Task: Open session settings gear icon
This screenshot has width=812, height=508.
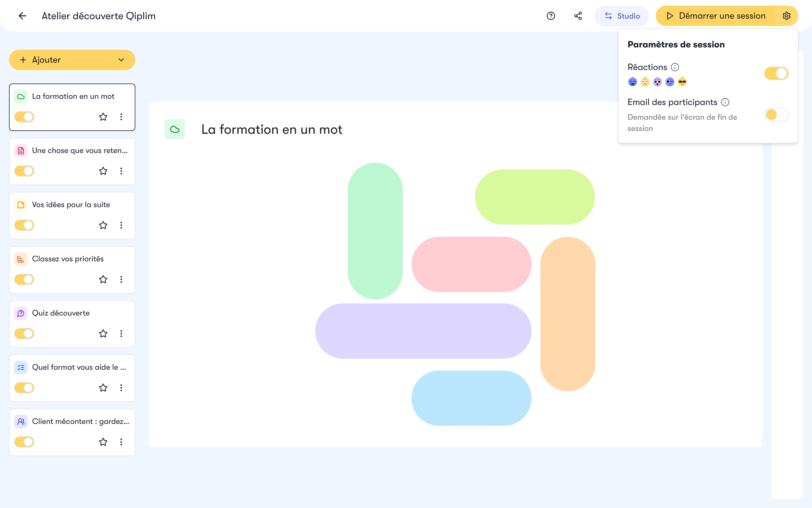Action: [787, 16]
